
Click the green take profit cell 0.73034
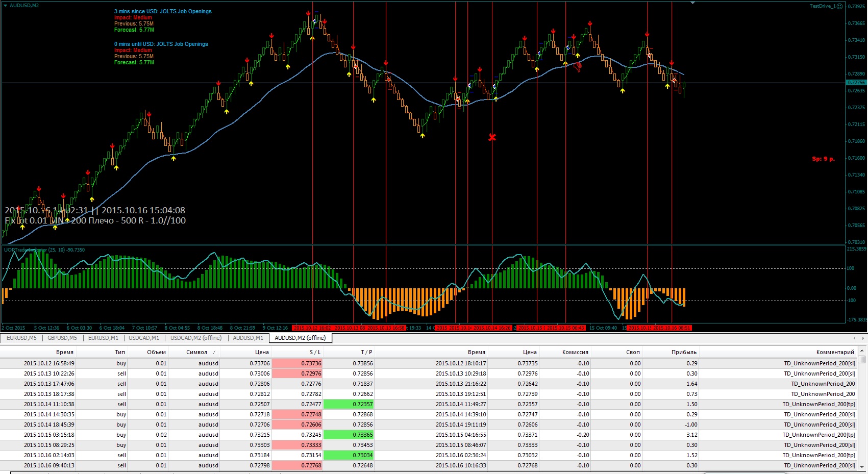pos(349,455)
